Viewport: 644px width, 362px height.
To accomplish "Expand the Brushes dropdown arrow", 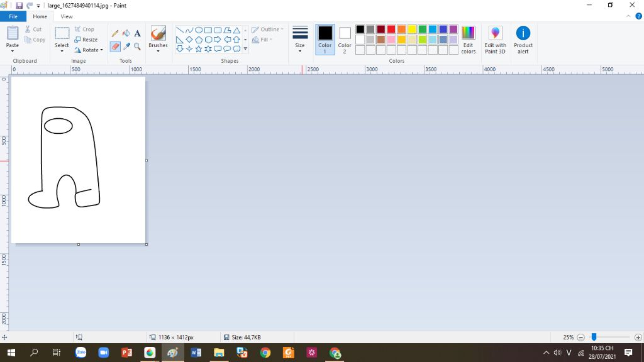I will click(158, 51).
